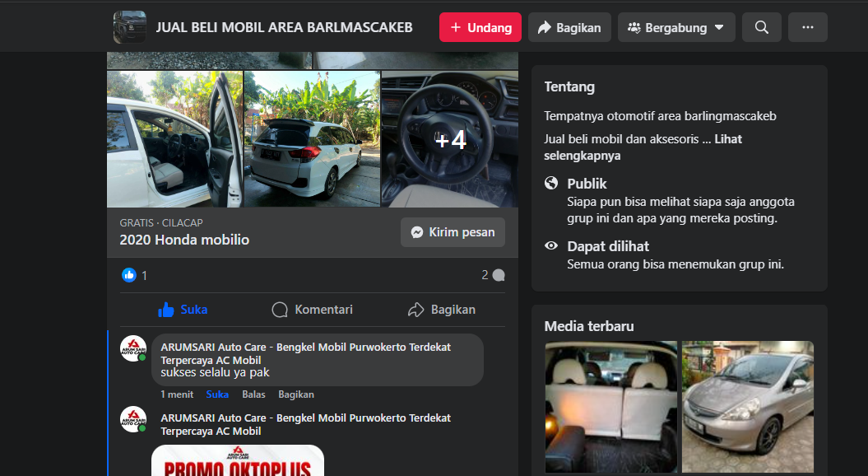Click the Media terbaru heading
The image size is (868, 476).
click(x=589, y=326)
